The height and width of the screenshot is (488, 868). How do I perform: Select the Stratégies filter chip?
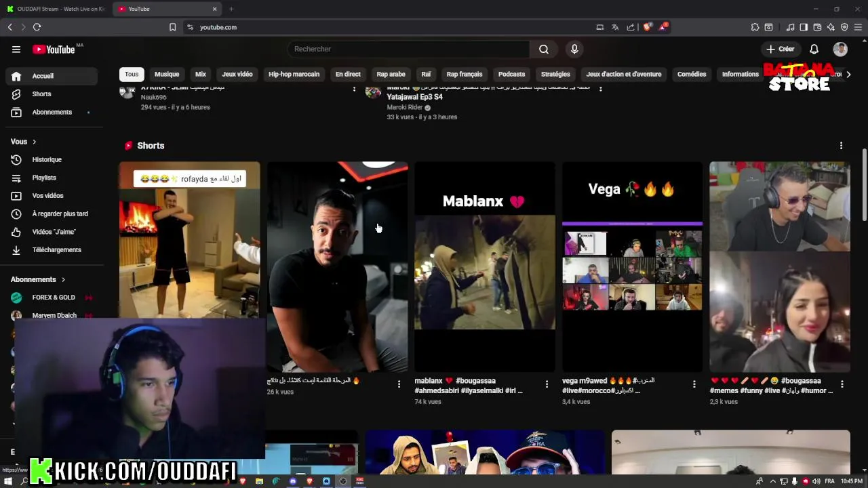(555, 74)
